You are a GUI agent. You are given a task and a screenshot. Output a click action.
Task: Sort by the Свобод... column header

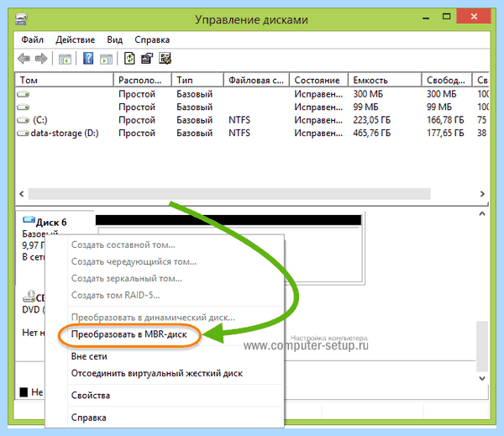[x=447, y=80]
